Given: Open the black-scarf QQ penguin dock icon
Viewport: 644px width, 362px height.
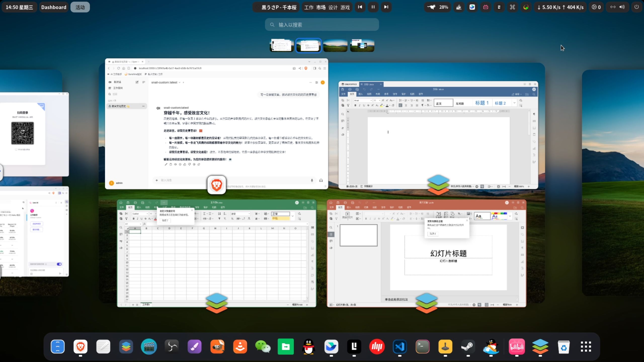Looking at the screenshot, I should (308, 347).
